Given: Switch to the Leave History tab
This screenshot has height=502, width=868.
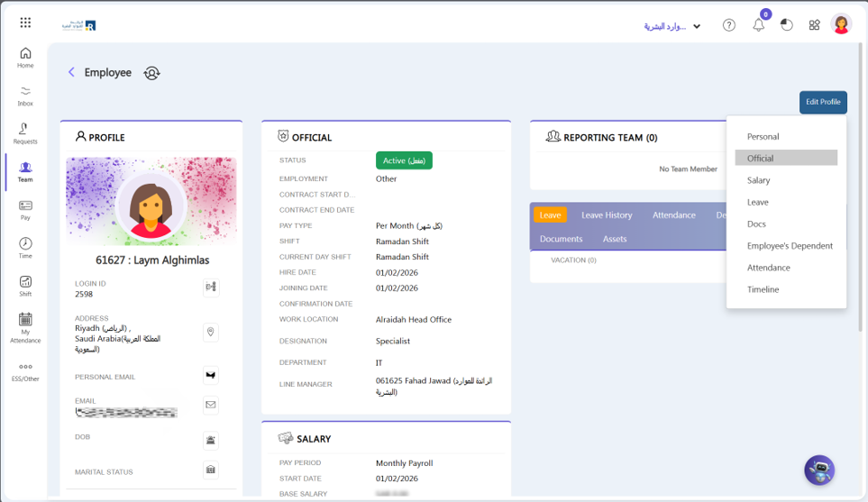Looking at the screenshot, I should pos(607,215).
